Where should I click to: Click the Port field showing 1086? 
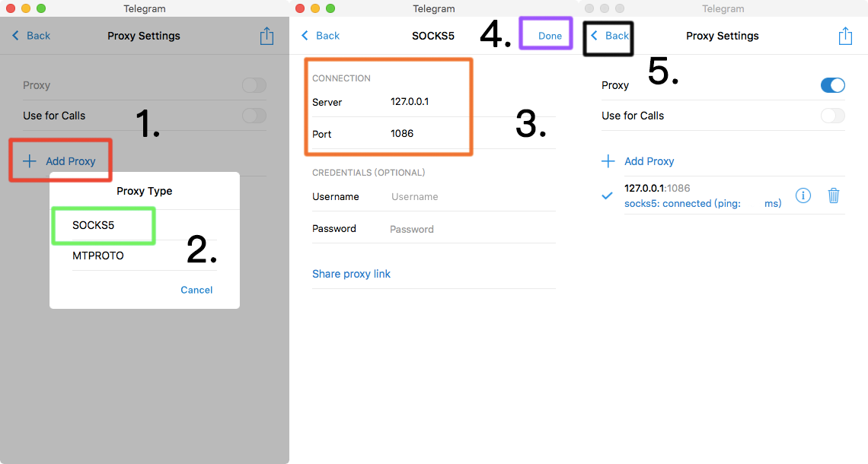[x=433, y=133]
